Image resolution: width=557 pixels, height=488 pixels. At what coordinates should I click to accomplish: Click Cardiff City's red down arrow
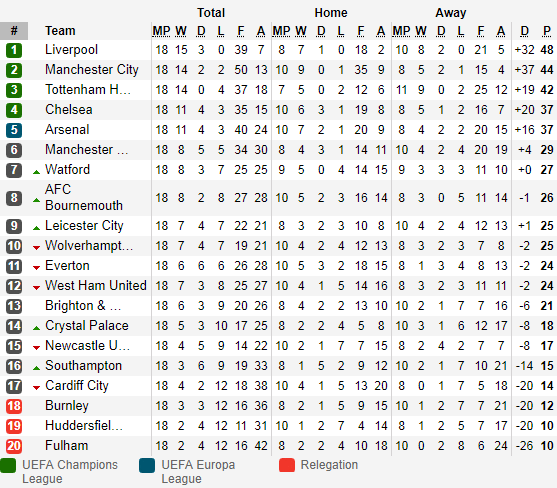pyautogui.click(x=36, y=387)
